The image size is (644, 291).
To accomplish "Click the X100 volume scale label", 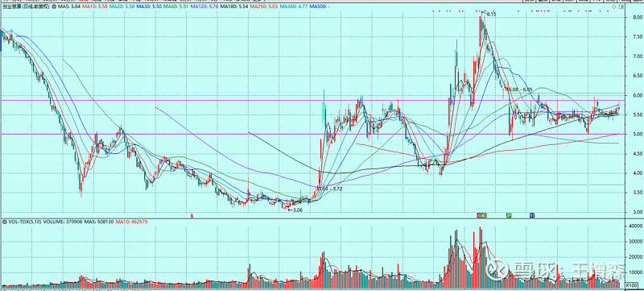I will coord(631,285).
